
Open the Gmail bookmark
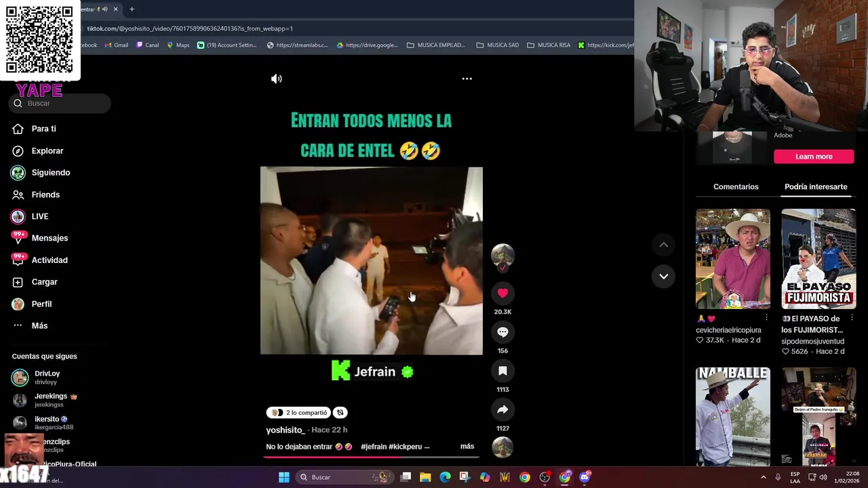(x=116, y=45)
